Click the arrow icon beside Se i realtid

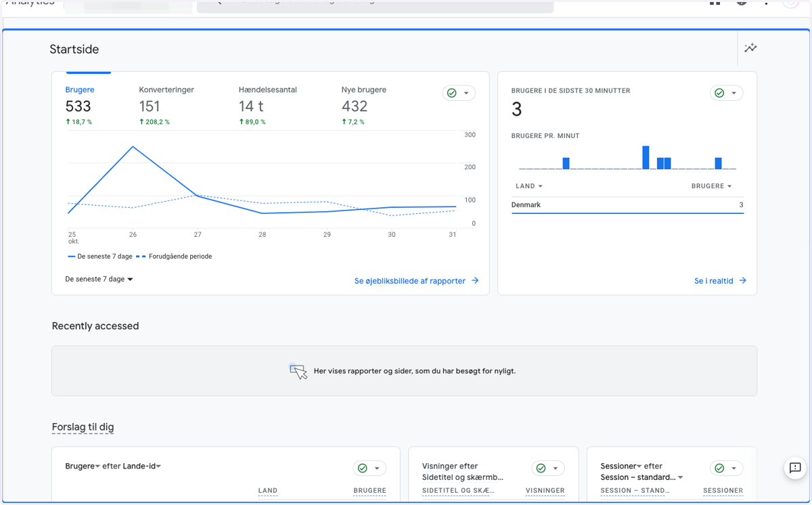[743, 280]
